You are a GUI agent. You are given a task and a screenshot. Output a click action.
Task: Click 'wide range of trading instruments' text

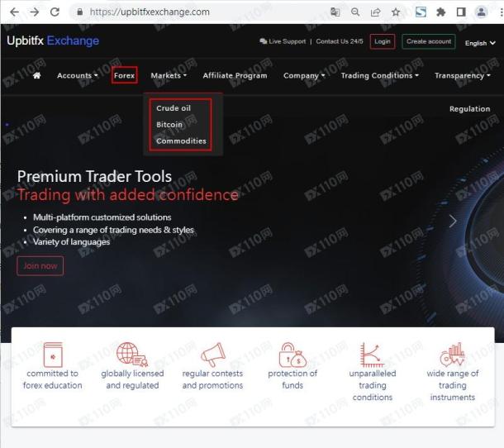(453, 385)
